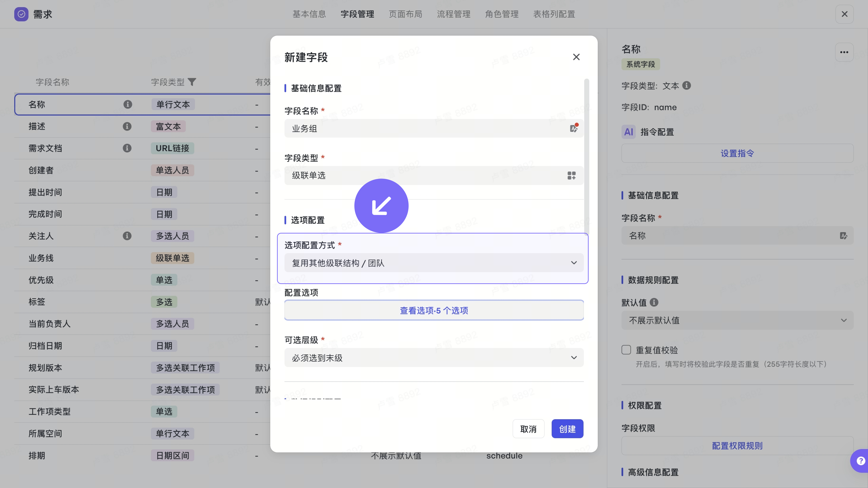Click the 系统字段 badge
This screenshot has height=488, width=868.
tap(640, 64)
